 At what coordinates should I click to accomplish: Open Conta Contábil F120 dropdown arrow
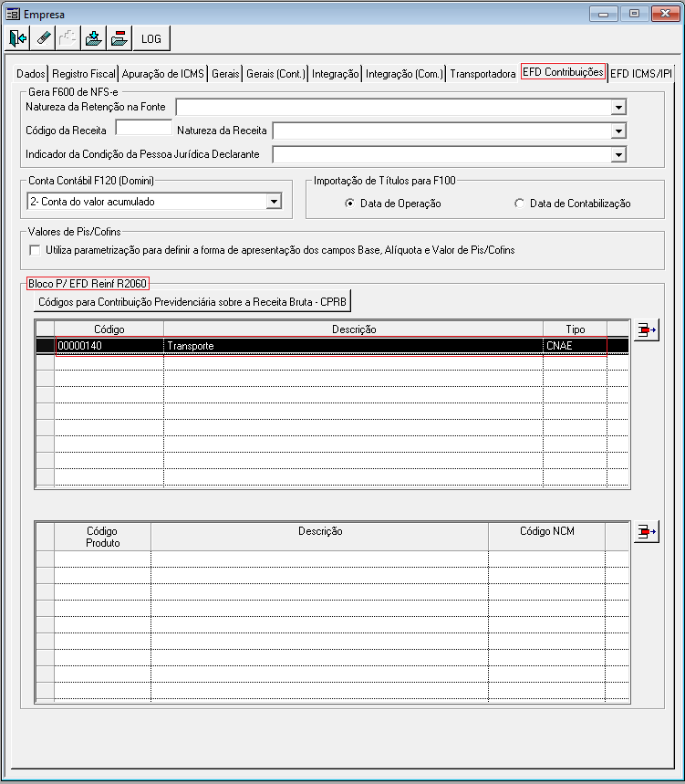(x=274, y=202)
